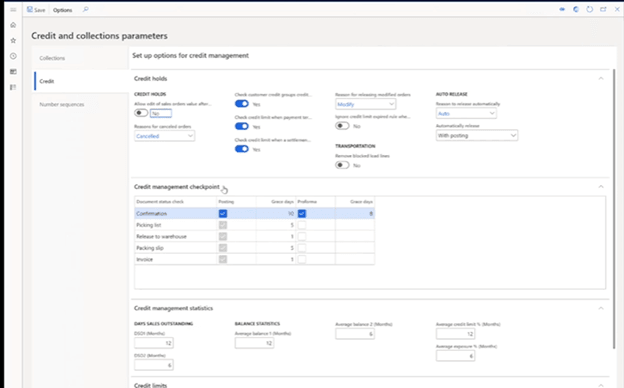The width and height of the screenshot is (624, 388).
Task: Open Favorites star icon in sidebar
Action: (x=13, y=41)
